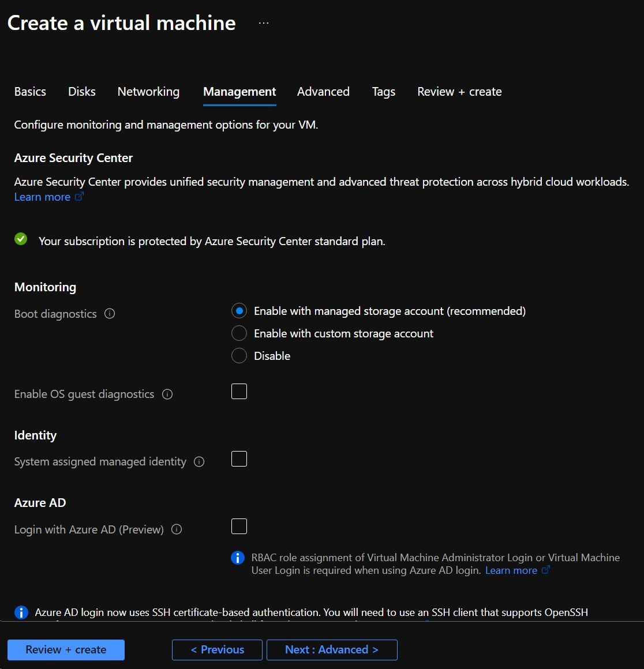Click the Boot diagnostics info icon

point(110,314)
